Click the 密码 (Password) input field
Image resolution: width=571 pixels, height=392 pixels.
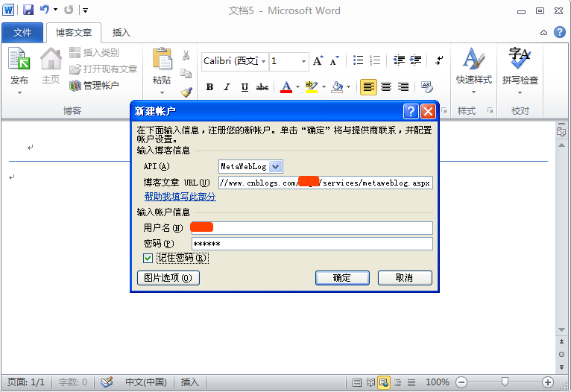(x=311, y=244)
